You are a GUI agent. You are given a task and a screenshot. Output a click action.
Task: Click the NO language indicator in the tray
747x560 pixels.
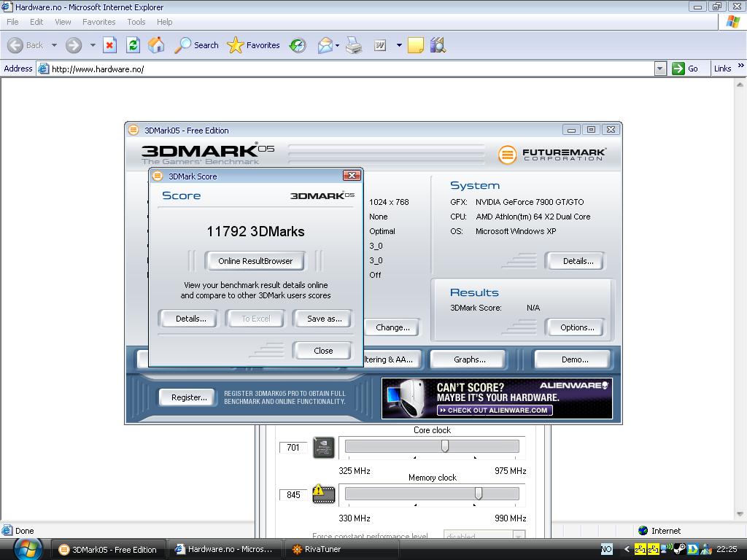(606, 549)
